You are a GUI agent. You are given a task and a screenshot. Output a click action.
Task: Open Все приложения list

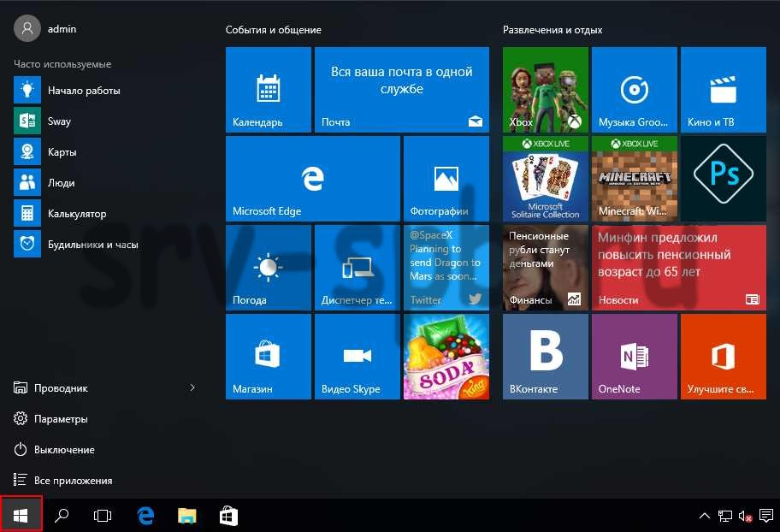[73, 481]
